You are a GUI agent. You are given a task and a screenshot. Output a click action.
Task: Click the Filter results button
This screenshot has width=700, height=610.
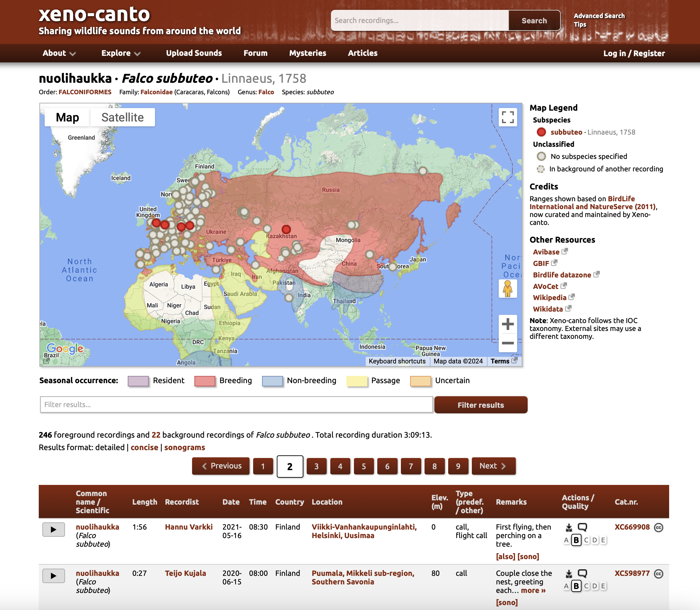(481, 405)
